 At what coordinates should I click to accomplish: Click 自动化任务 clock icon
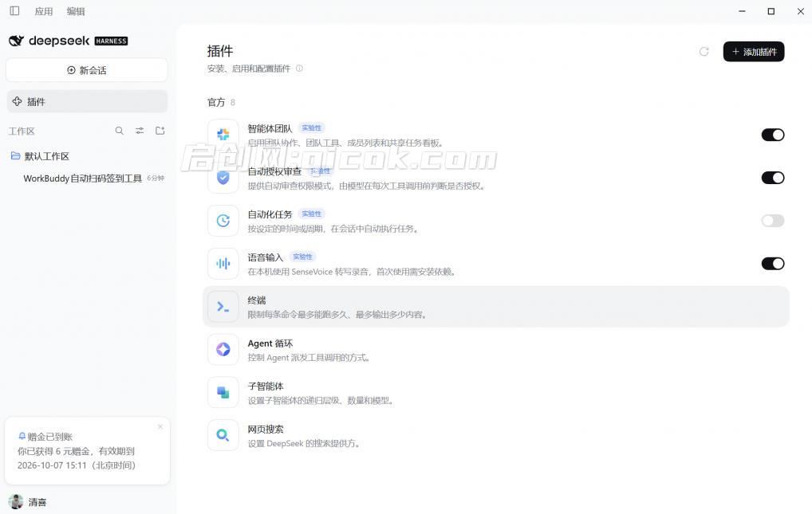[x=223, y=221]
